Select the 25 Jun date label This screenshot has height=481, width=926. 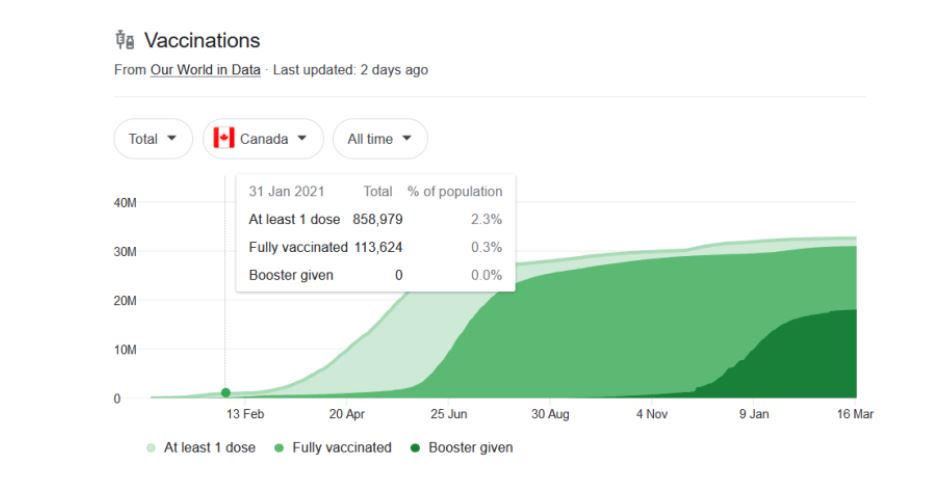pos(449,414)
